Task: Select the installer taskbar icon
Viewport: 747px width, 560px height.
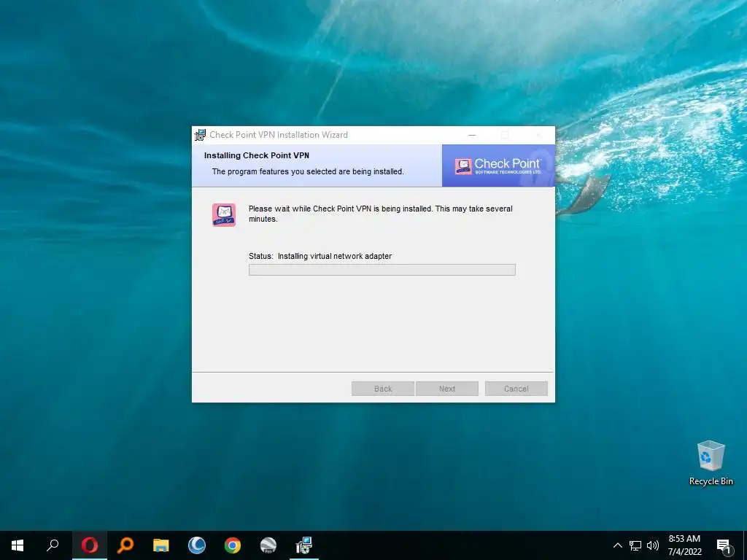Action: click(304, 545)
